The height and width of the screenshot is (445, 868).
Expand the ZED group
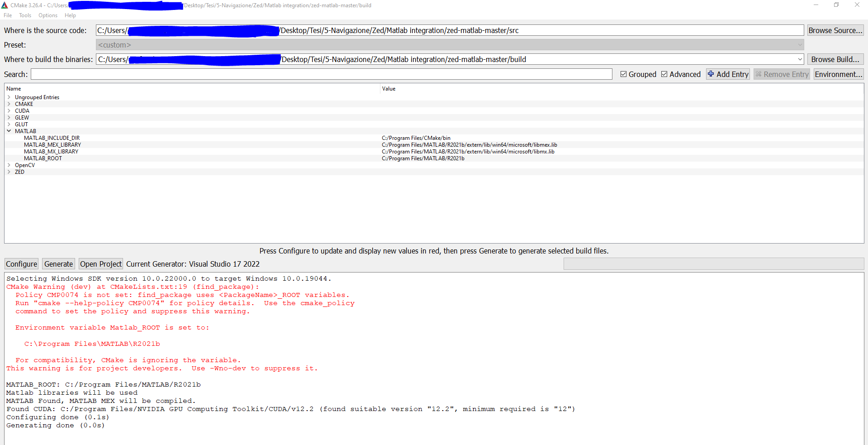[9, 172]
